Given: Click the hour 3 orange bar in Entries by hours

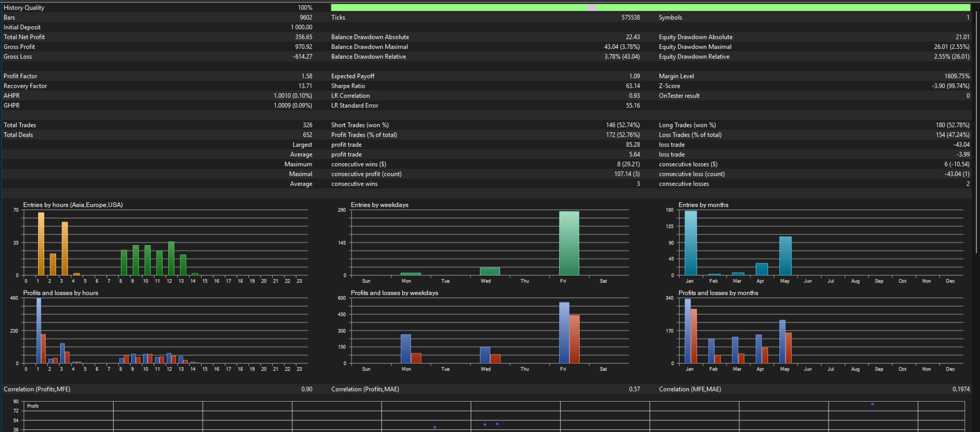Looking at the screenshot, I should click(x=65, y=249).
